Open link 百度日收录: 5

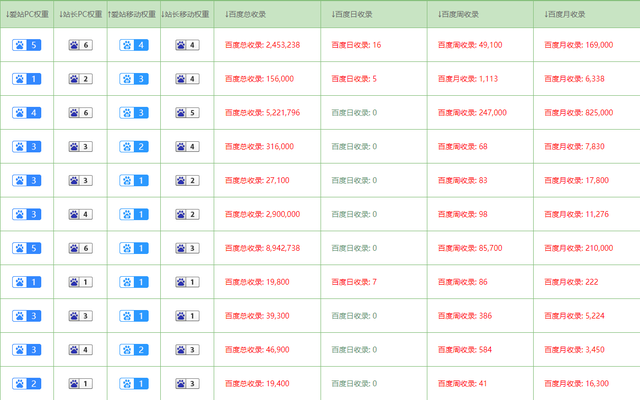[354, 79]
